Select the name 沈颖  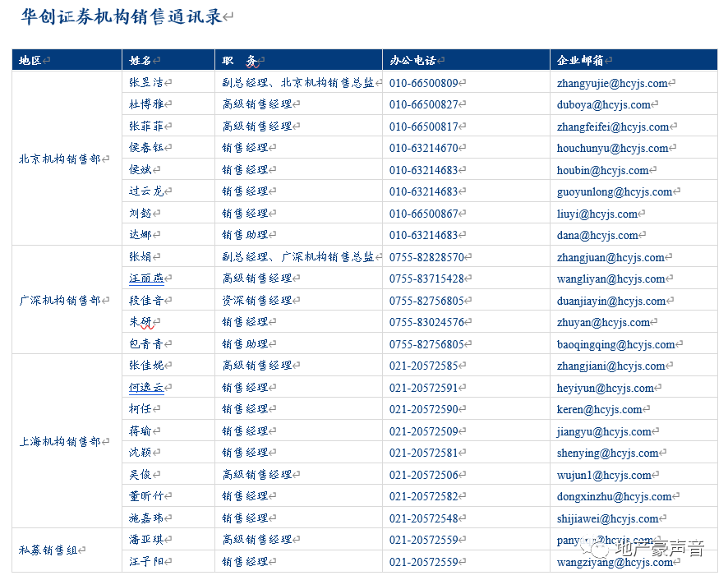coord(141,453)
